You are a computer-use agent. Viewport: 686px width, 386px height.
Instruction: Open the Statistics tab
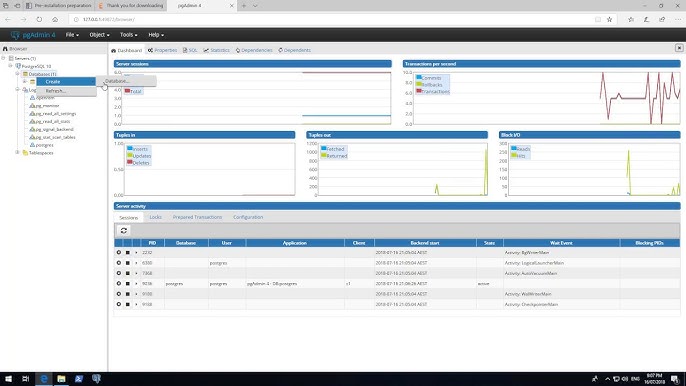[x=217, y=50]
